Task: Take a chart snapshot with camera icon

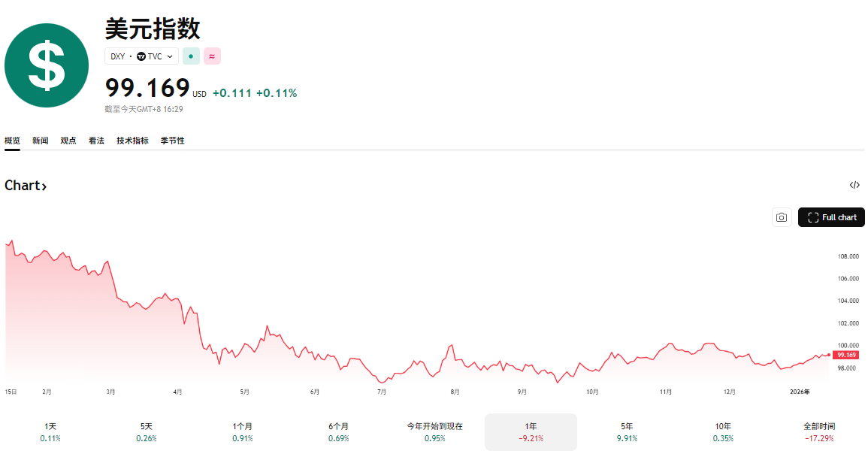Action: [782, 217]
